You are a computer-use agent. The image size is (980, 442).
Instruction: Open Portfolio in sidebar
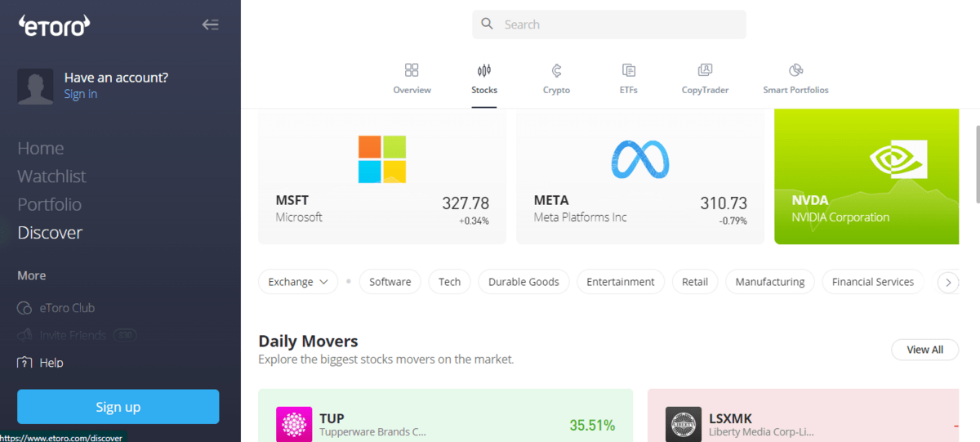50,204
